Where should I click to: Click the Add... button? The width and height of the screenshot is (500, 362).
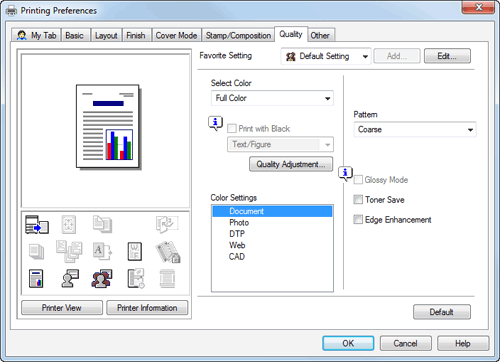tap(397, 56)
